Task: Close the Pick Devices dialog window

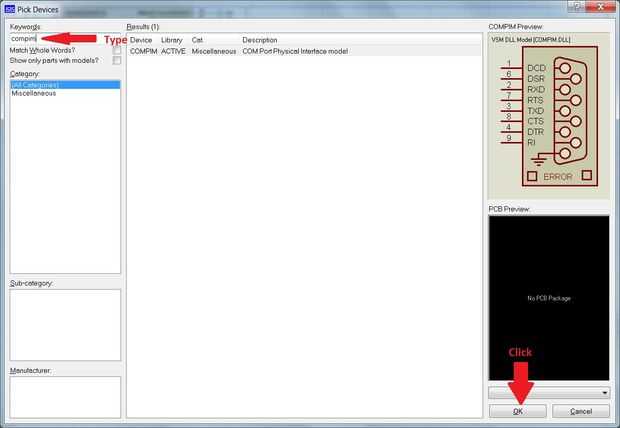Action: (601, 7)
